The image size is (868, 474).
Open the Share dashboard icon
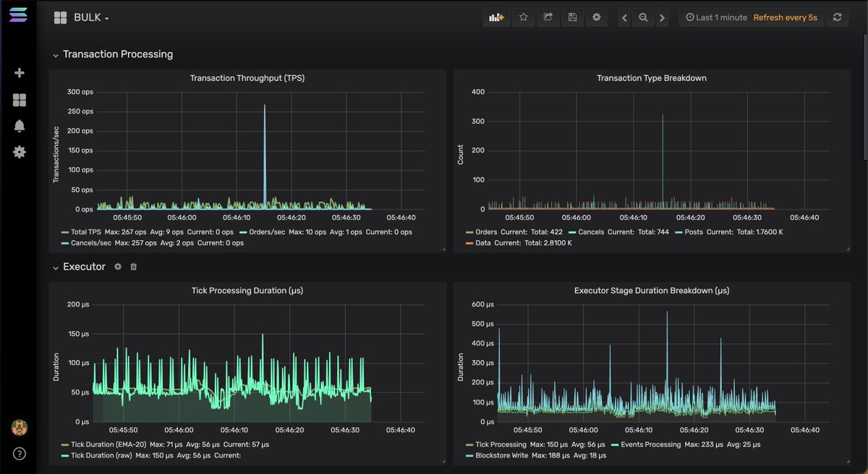coord(548,17)
